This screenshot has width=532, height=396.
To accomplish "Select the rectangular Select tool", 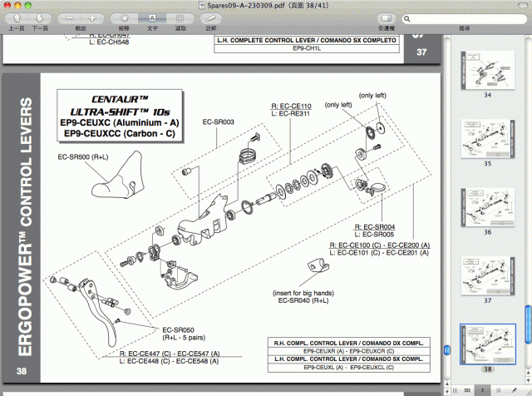I will (x=180, y=18).
